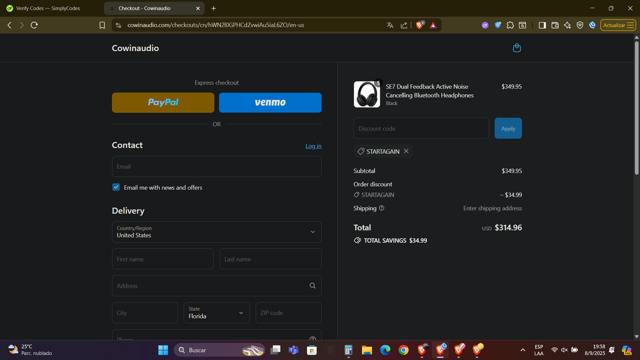The image size is (640, 360).
Task: Open Windows Start menu
Action: (x=163, y=350)
